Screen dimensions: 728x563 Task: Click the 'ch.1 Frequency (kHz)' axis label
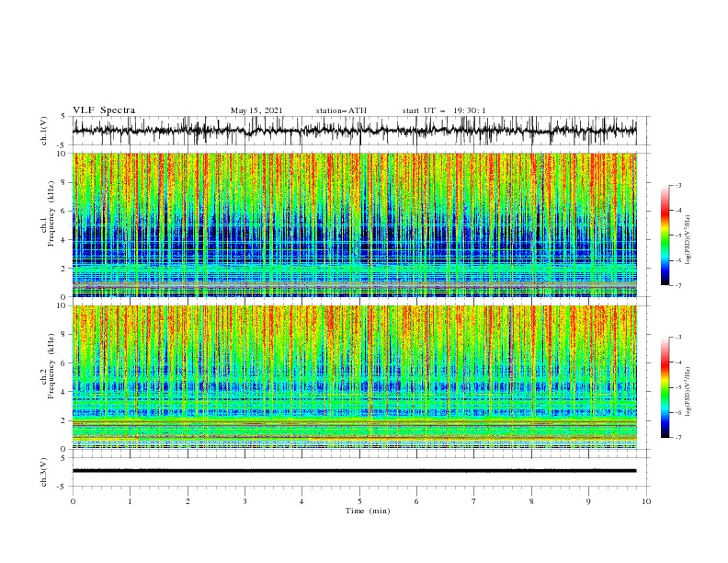point(48,213)
